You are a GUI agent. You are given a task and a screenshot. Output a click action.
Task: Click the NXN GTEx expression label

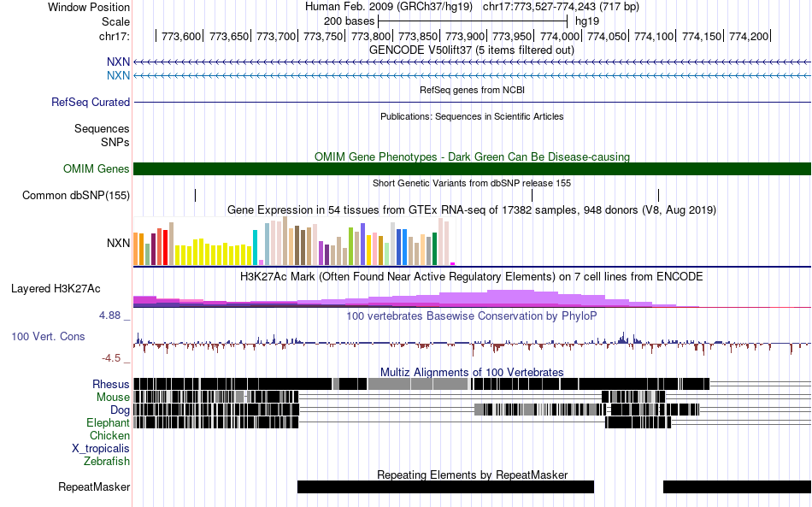click(x=118, y=243)
